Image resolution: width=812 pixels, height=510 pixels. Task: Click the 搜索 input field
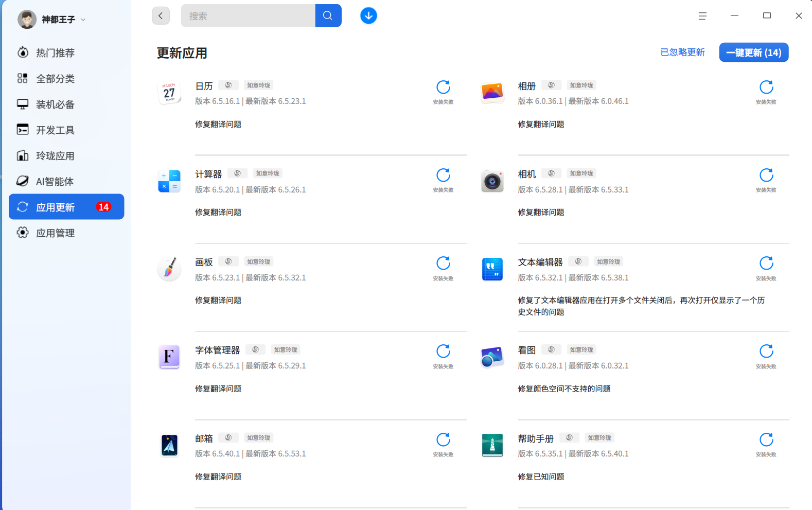click(x=248, y=16)
